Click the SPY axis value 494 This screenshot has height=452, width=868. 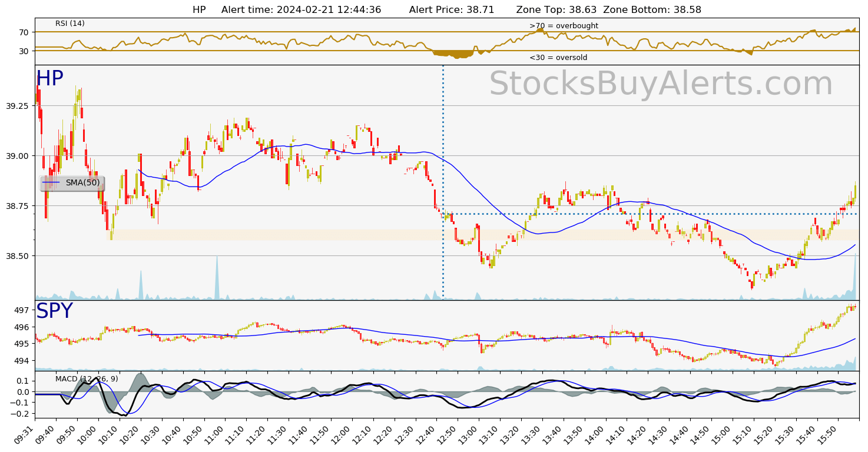[21, 361]
